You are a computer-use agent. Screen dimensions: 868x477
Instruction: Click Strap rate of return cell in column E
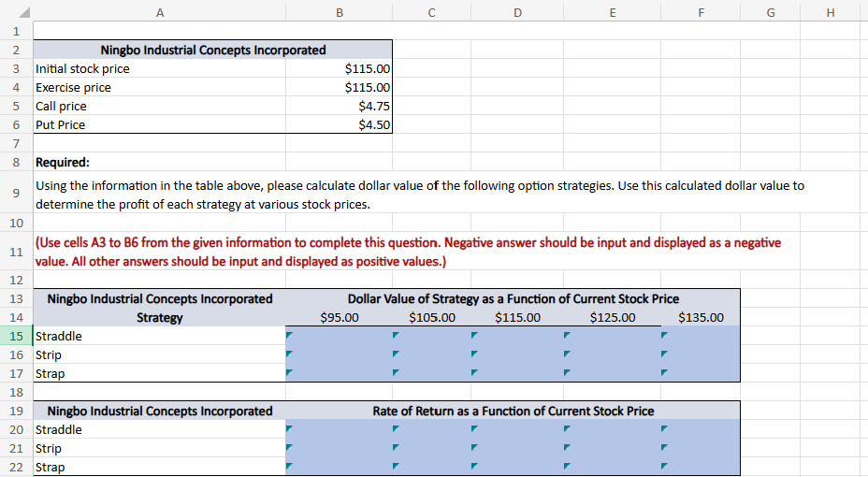(x=612, y=467)
